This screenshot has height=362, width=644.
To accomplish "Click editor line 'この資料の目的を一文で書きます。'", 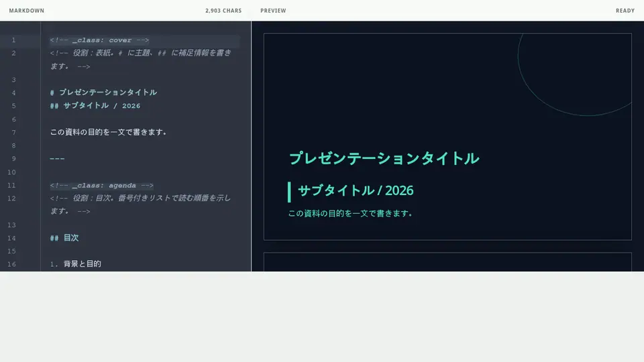I will coord(109,132).
